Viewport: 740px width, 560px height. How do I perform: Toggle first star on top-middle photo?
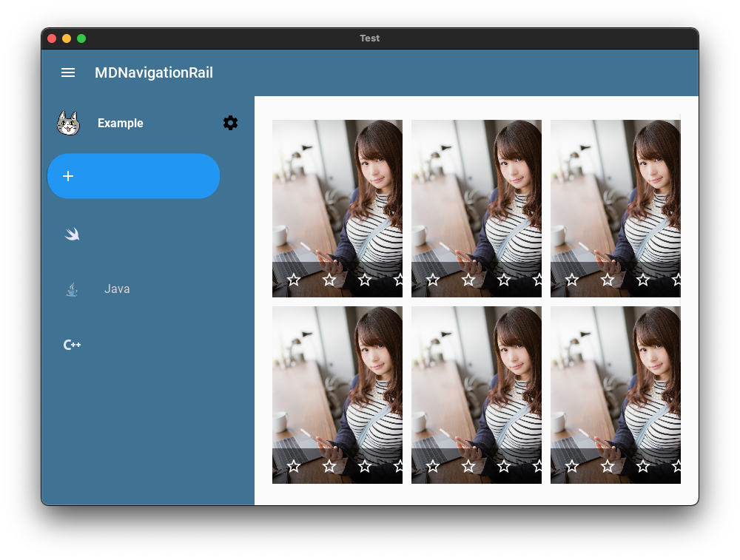tap(433, 280)
